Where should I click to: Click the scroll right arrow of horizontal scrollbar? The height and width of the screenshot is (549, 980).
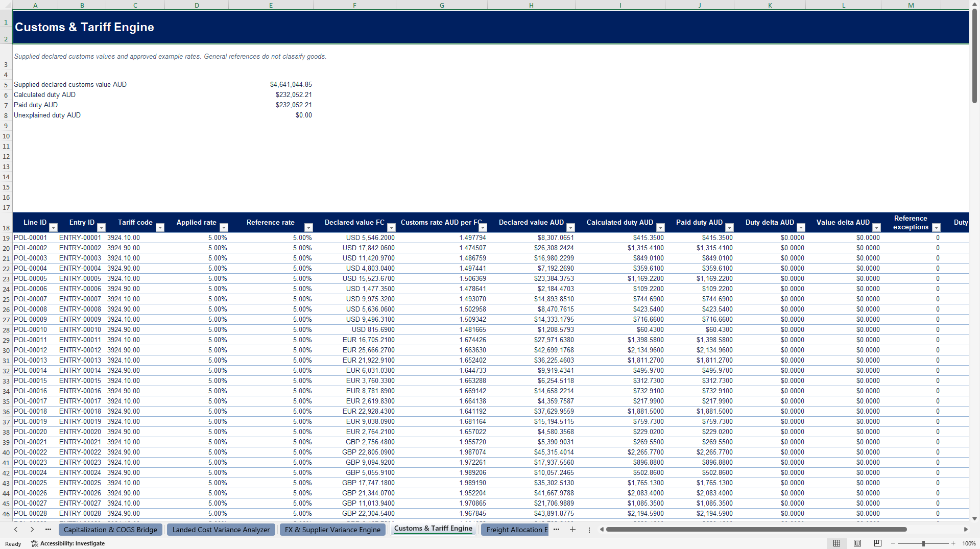(966, 530)
